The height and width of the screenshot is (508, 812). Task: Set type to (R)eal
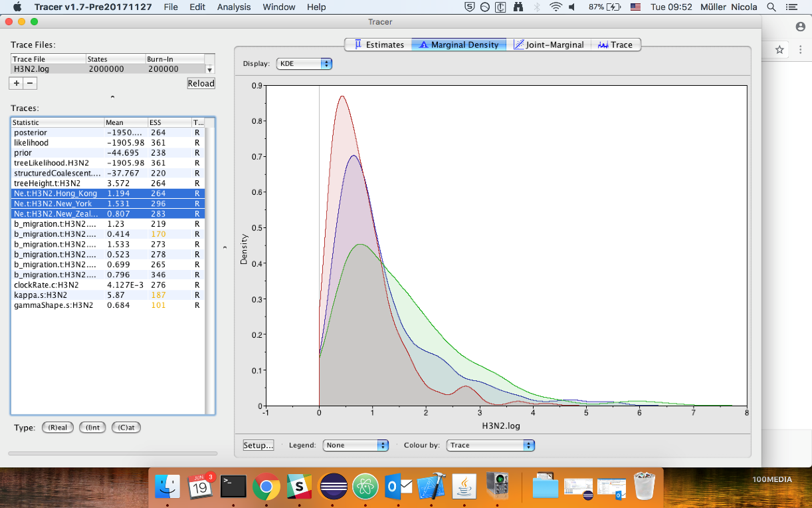[x=57, y=428]
